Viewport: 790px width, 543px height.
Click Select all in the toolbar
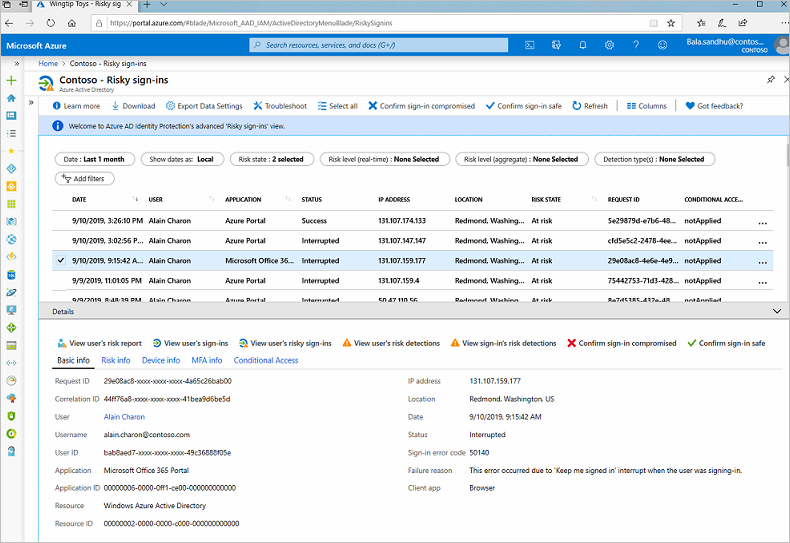pyautogui.click(x=338, y=106)
